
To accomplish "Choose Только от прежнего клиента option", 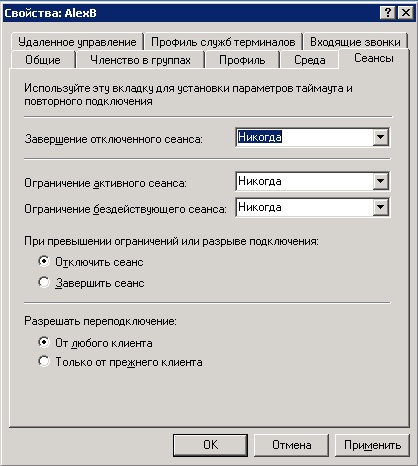I will pyautogui.click(x=44, y=362).
